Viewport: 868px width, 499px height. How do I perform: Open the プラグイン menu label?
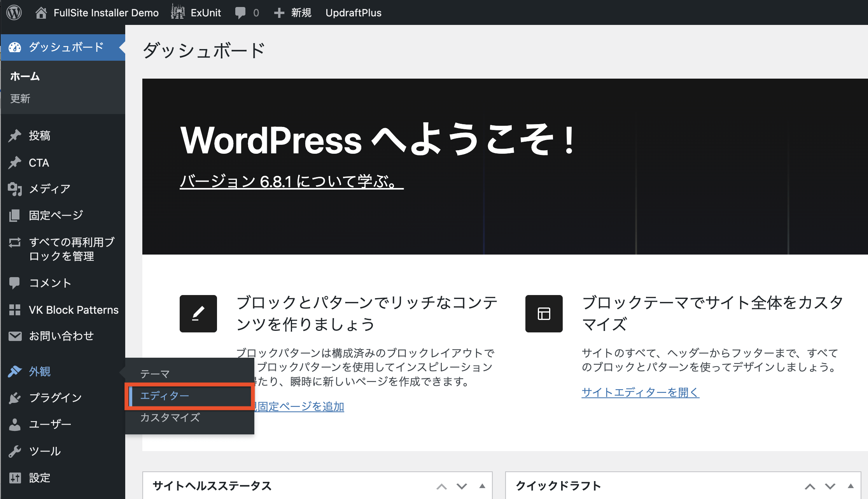[x=56, y=398]
